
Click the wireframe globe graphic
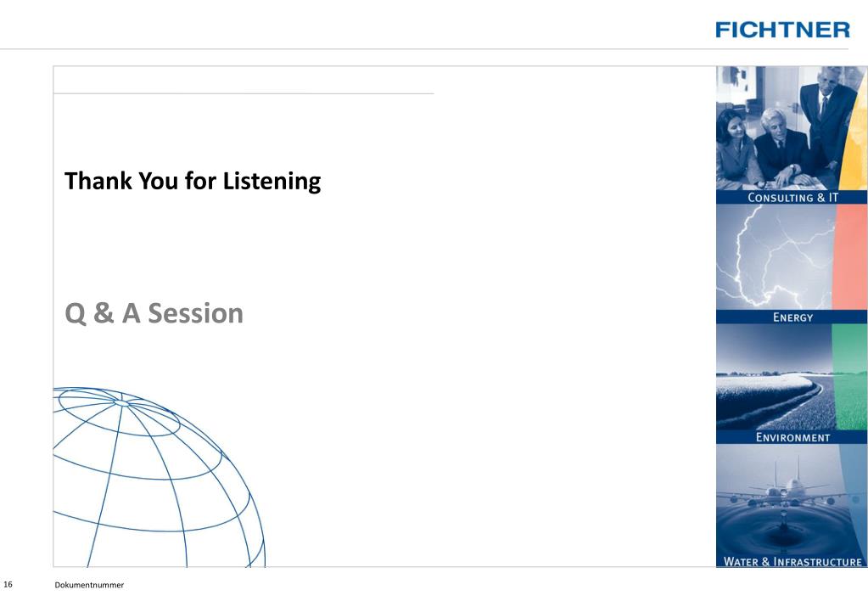(160, 477)
